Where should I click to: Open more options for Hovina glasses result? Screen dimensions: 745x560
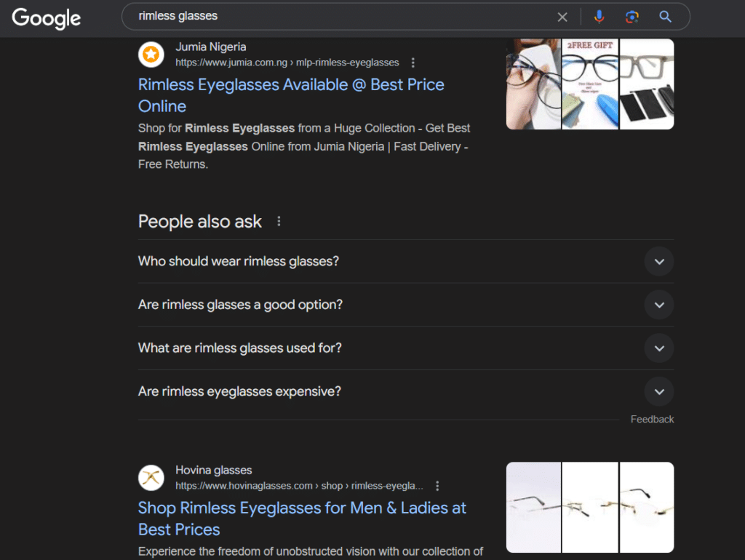click(437, 486)
